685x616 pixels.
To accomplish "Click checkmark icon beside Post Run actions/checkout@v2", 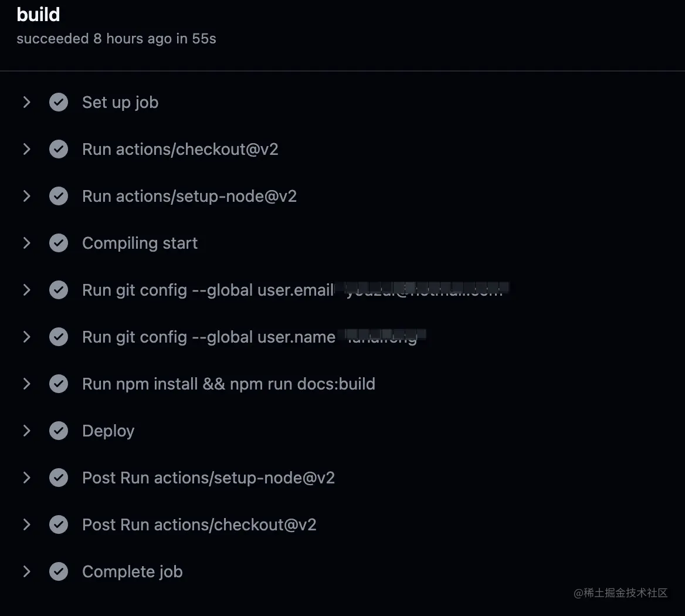I will 59,524.
